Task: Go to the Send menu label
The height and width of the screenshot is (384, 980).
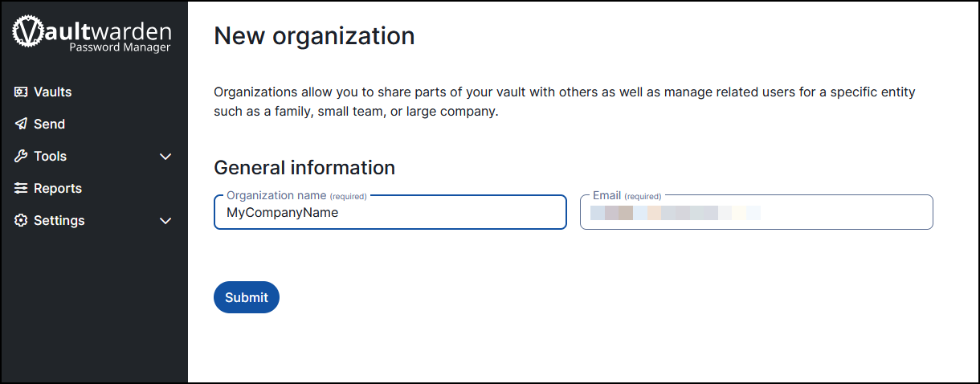Action: [x=49, y=125]
